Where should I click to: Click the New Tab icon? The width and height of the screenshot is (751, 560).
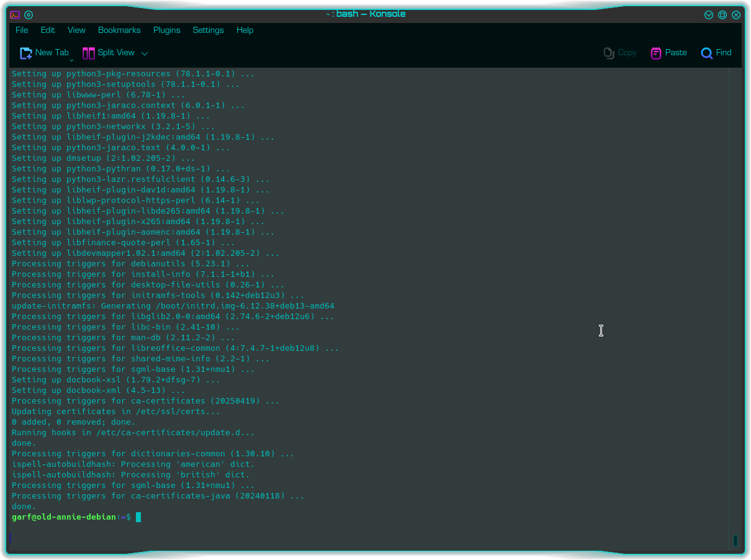[26, 53]
